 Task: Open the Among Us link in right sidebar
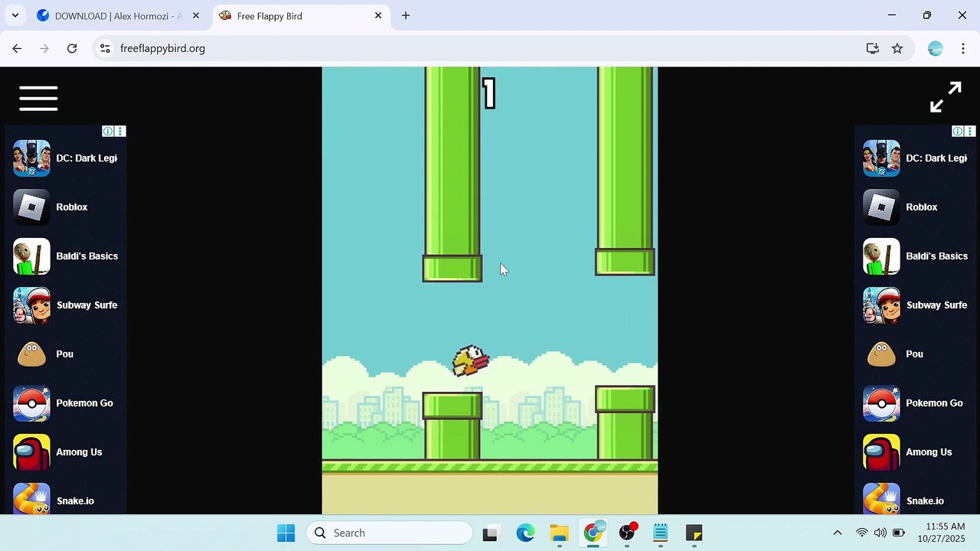coord(929,452)
